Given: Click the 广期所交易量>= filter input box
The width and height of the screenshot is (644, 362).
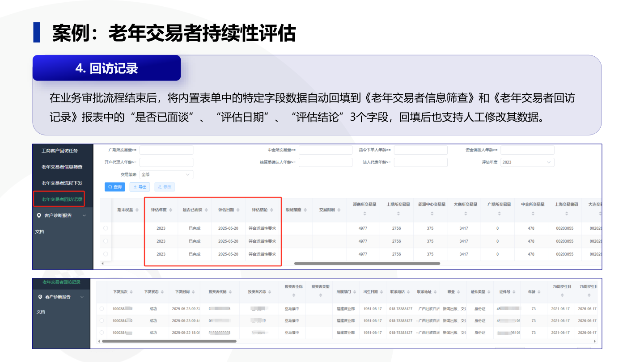Looking at the screenshot, I should (x=166, y=150).
